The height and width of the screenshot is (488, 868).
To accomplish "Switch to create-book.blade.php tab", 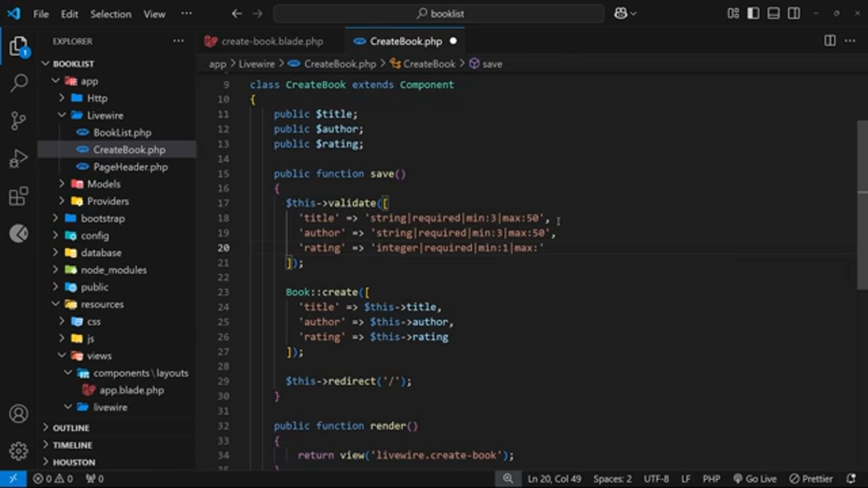I will [x=271, y=41].
